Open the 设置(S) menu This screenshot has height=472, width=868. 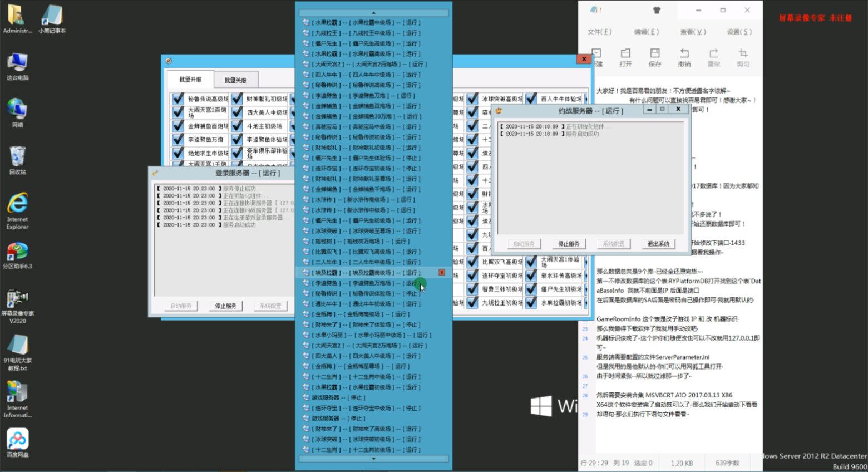(x=739, y=32)
